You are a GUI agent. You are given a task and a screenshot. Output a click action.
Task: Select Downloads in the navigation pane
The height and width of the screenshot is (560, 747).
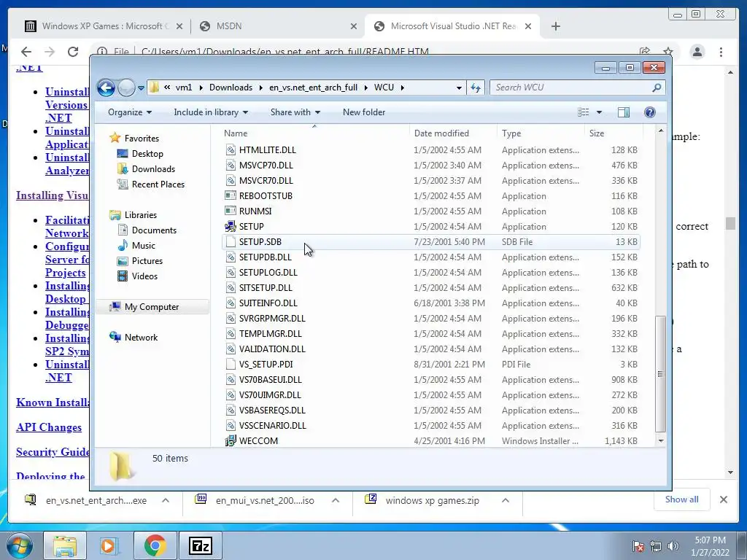coord(153,169)
